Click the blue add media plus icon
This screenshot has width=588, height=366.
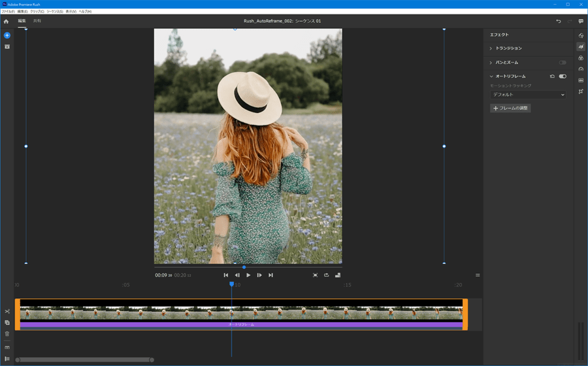click(7, 35)
